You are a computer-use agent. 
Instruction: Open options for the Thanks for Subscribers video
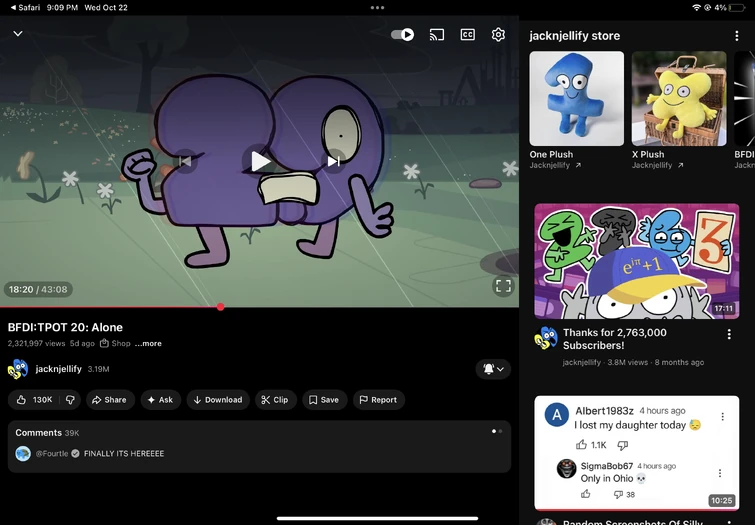[729, 334]
